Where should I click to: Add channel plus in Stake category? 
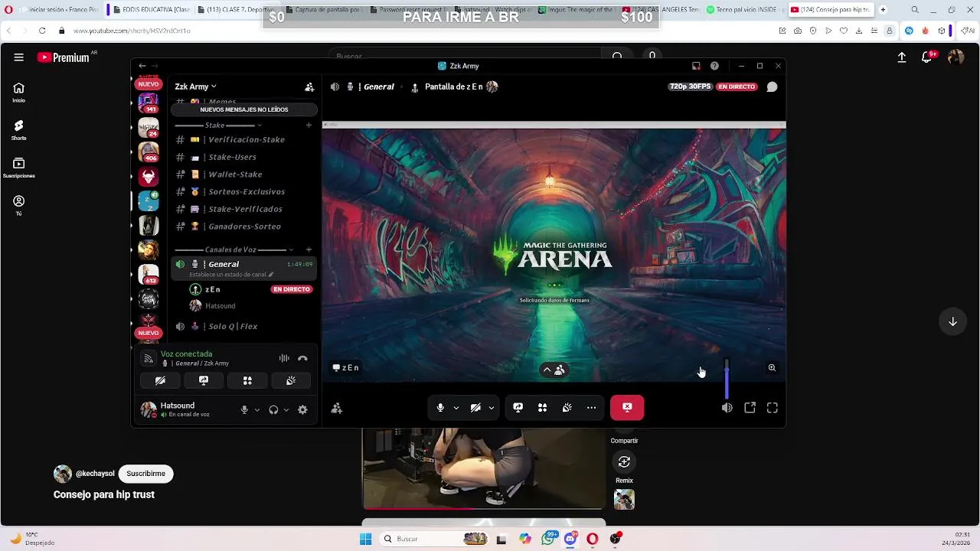click(309, 125)
